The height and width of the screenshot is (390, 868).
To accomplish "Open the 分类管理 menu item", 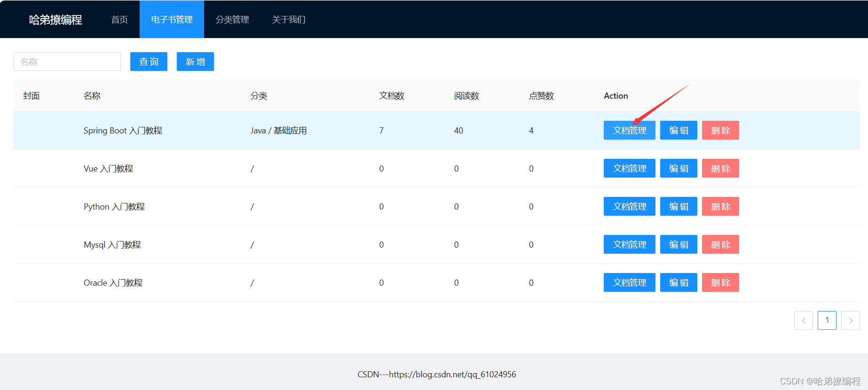I will coord(232,19).
